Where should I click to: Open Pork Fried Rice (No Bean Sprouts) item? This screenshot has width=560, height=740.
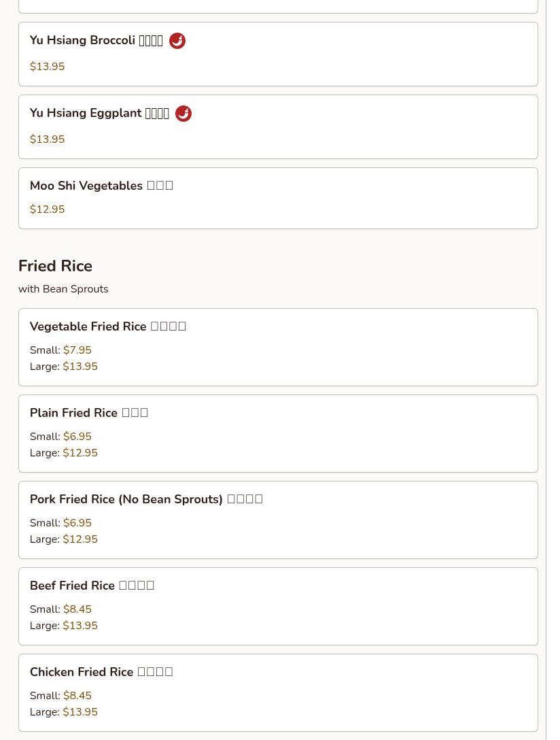[278, 520]
